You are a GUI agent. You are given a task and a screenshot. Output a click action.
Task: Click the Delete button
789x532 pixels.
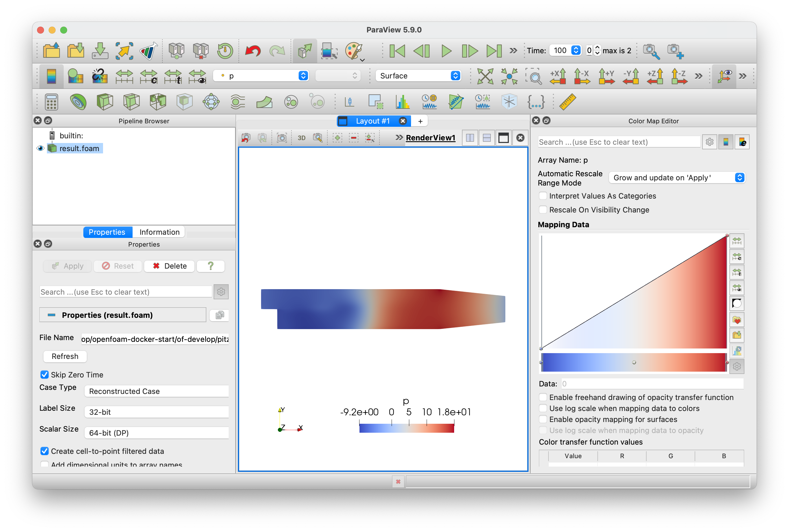click(169, 266)
